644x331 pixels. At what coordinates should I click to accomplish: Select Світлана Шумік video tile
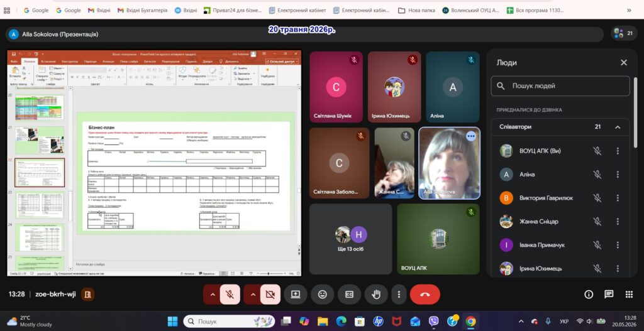pos(336,87)
